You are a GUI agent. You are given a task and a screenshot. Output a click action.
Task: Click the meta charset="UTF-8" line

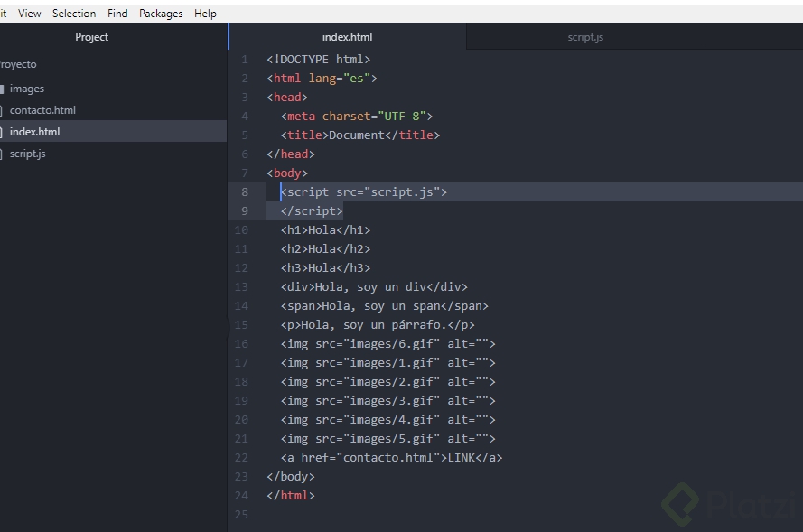[357, 117]
